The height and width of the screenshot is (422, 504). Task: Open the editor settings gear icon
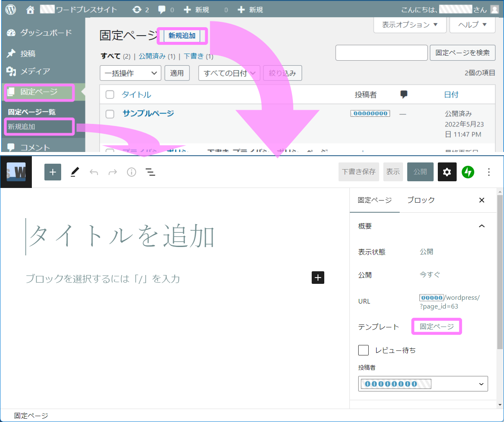pyautogui.click(x=447, y=172)
